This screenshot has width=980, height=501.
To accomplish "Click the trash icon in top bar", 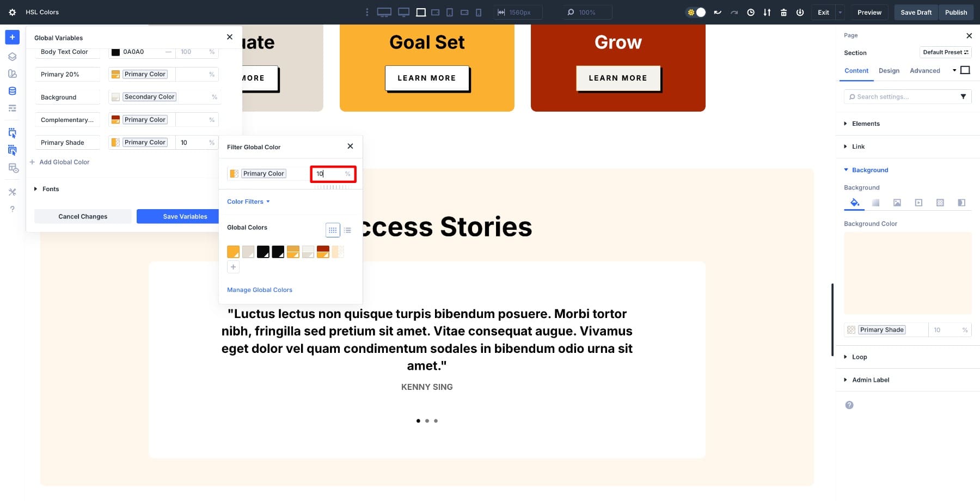I will [x=783, y=12].
